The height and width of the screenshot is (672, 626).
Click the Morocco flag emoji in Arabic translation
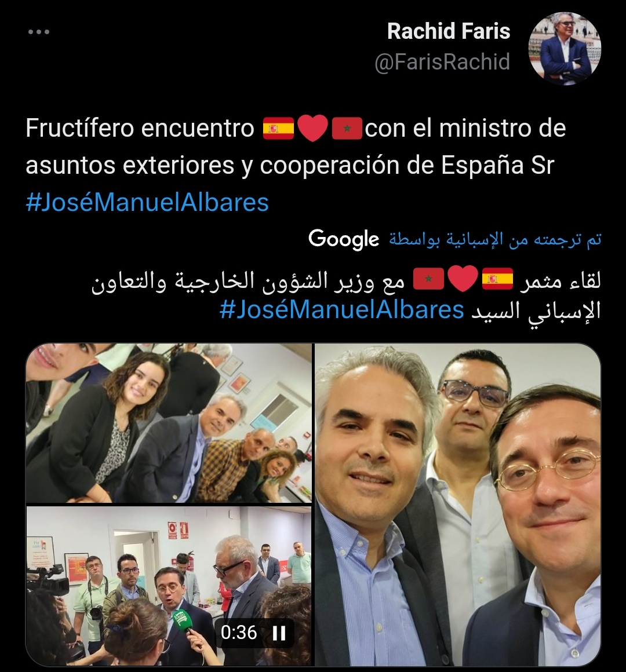click(428, 279)
